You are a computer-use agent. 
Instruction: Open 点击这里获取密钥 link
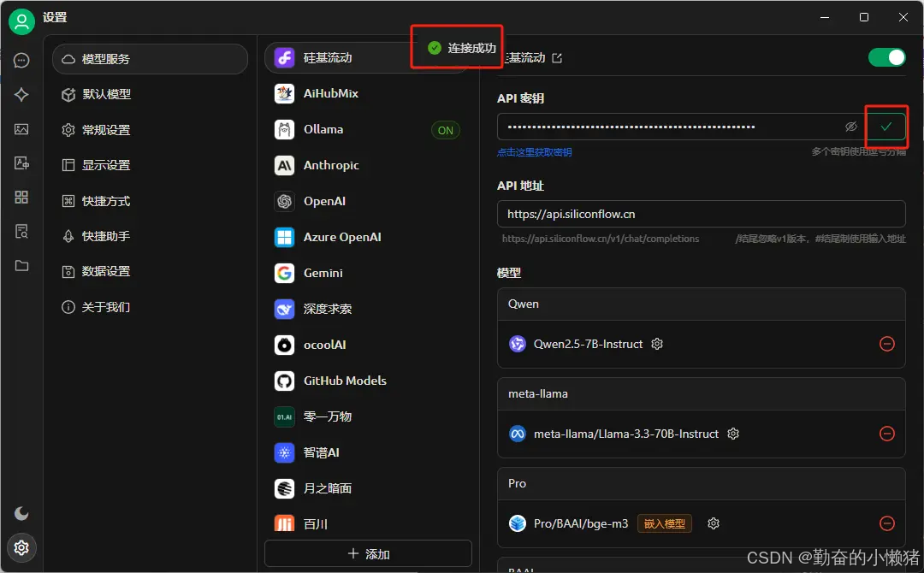coord(535,152)
